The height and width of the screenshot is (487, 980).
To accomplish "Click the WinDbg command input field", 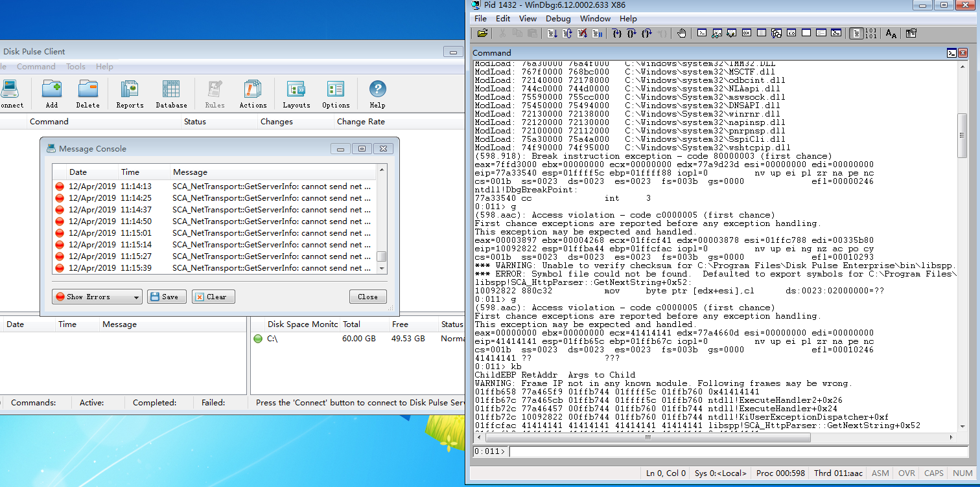I will point(739,451).
